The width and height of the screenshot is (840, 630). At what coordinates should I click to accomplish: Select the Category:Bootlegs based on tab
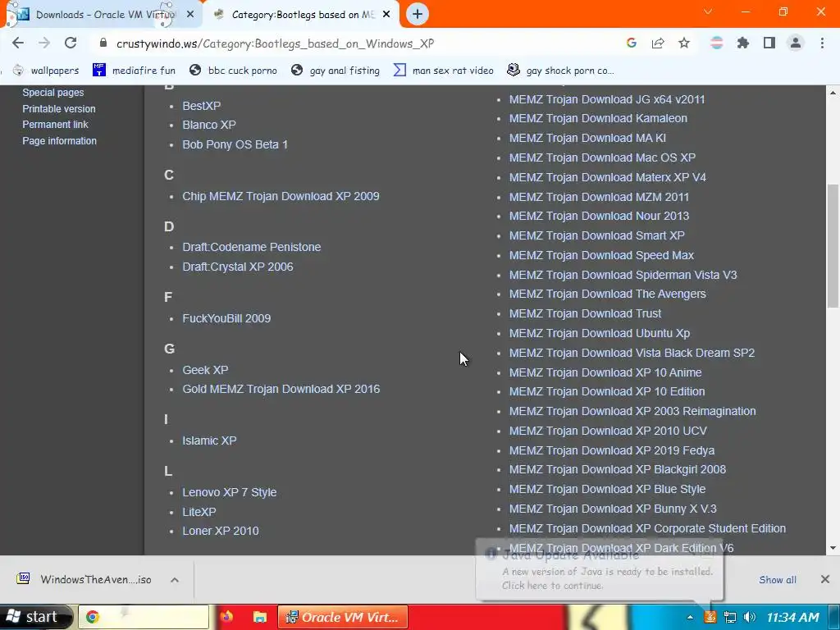coord(303,15)
